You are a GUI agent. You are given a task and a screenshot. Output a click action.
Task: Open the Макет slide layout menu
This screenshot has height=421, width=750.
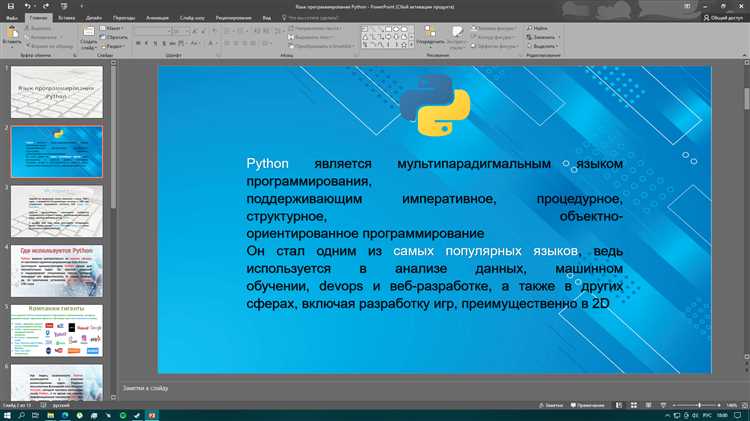tap(111, 28)
